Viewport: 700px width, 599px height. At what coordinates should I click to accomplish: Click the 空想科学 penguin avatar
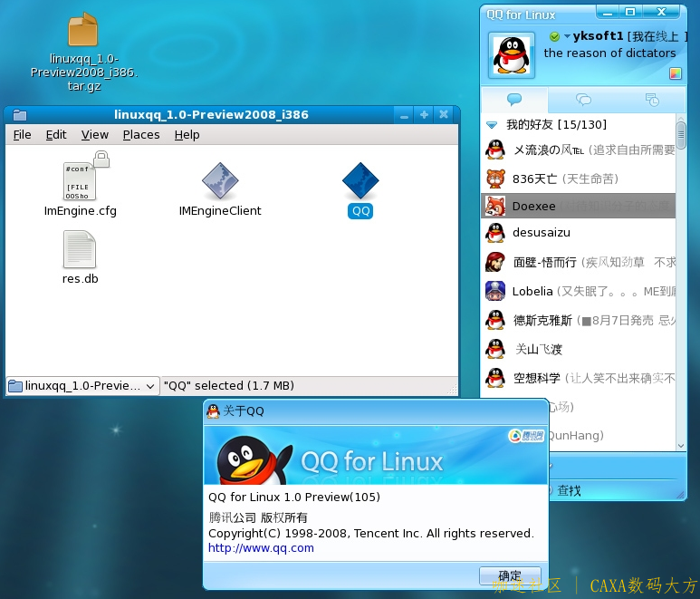click(x=495, y=378)
